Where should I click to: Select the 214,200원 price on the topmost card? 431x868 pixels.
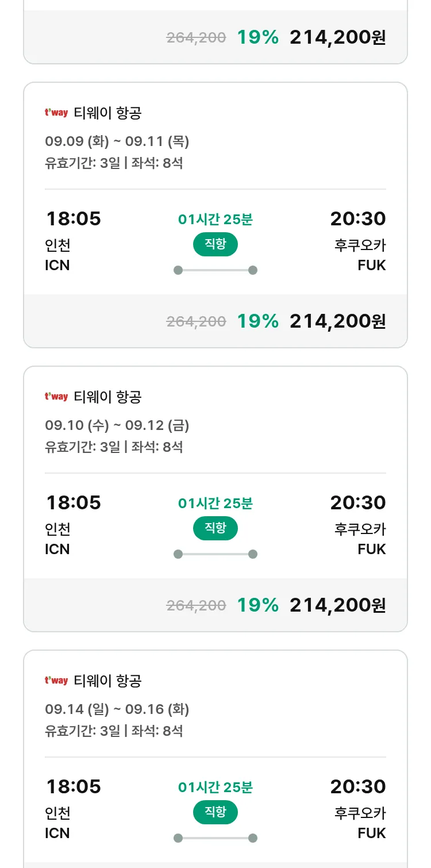click(338, 37)
